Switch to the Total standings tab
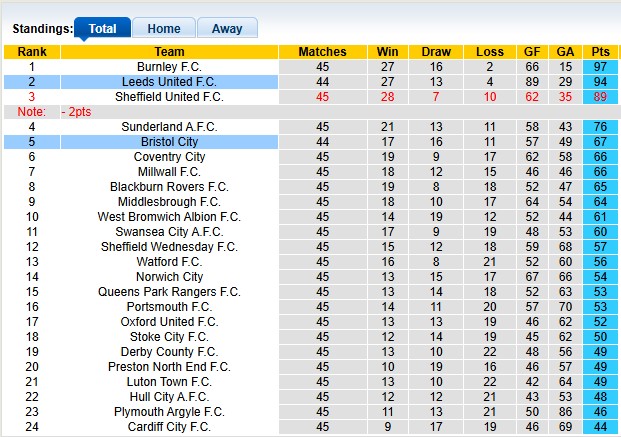This screenshot has height=437, width=621. coord(102,29)
